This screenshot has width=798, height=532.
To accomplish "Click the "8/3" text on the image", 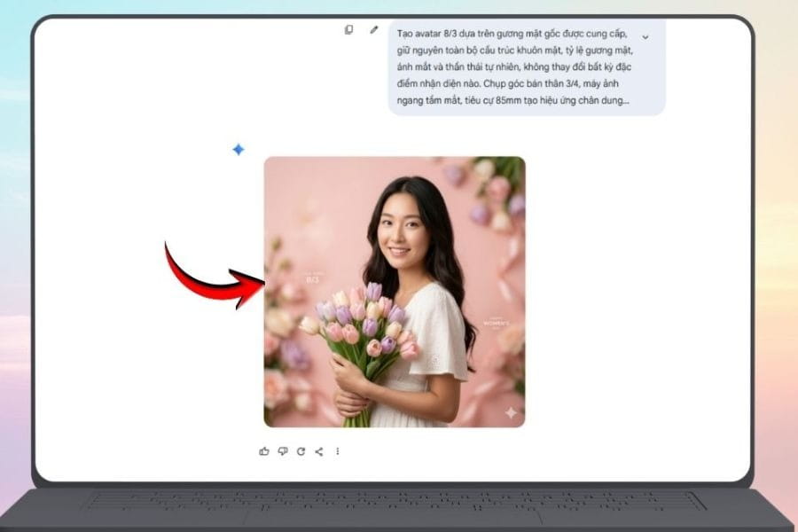I will pyautogui.click(x=312, y=279).
